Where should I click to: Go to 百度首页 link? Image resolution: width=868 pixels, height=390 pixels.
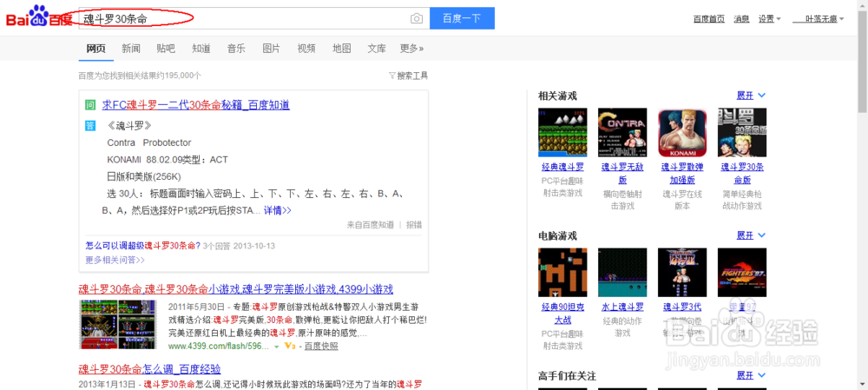pos(708,19)
